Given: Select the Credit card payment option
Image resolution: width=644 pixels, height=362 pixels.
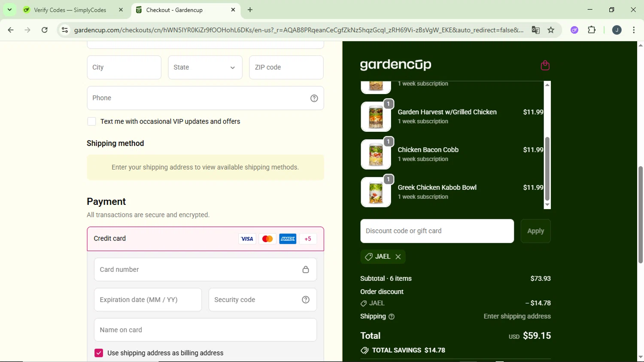Looking at the screenshot, I should click(205, 239).
